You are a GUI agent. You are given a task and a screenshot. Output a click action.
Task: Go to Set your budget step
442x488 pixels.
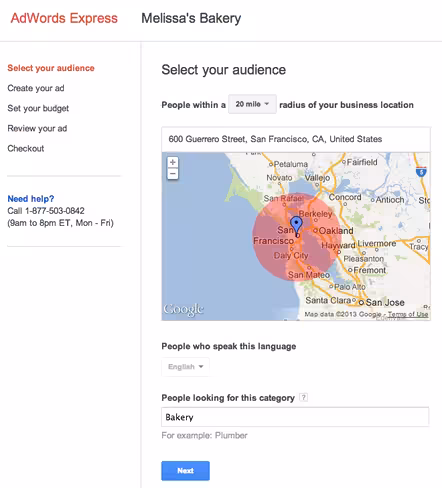(38, 108)
